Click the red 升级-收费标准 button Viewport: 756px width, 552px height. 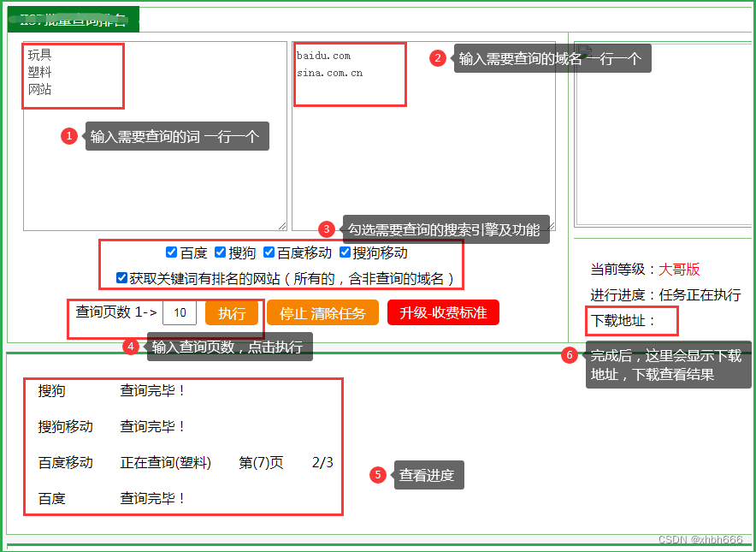click(443, 313)
